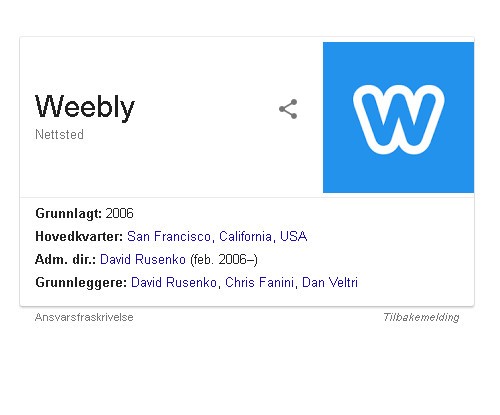This screenshot has width=500, height=415.
Task: Click the Tilbakemelding feedback link
Action: 421,317
